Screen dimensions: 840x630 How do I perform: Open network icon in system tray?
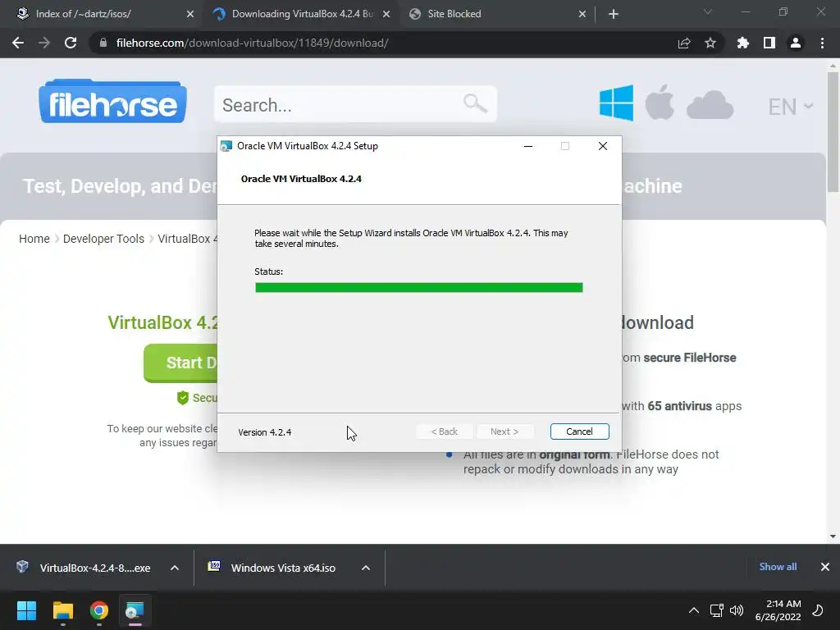[x=716, y=610]
